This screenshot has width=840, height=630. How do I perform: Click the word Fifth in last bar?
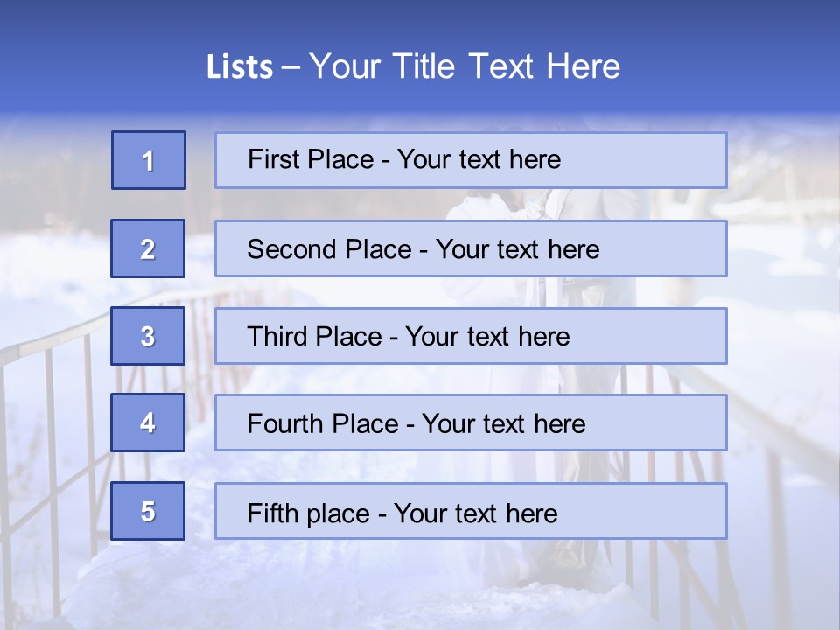coord(273,513)
